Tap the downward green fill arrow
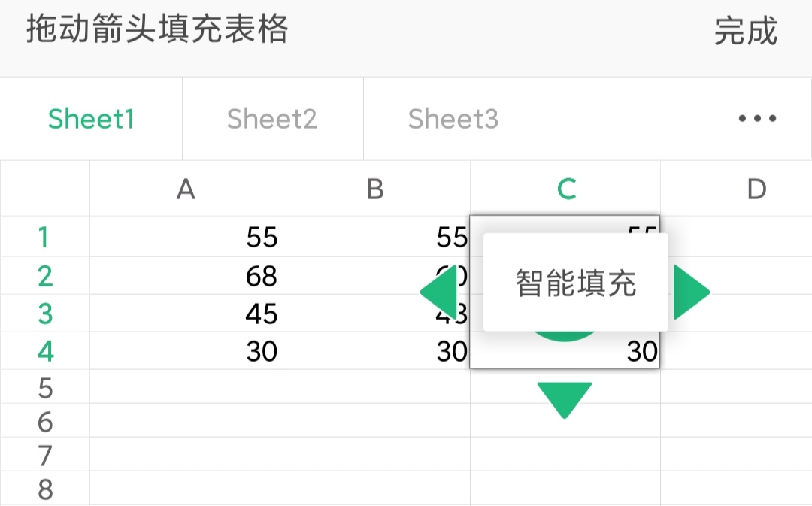Viewport: 812px width, 506px height. pyautogui.click(x=565, y=398)
